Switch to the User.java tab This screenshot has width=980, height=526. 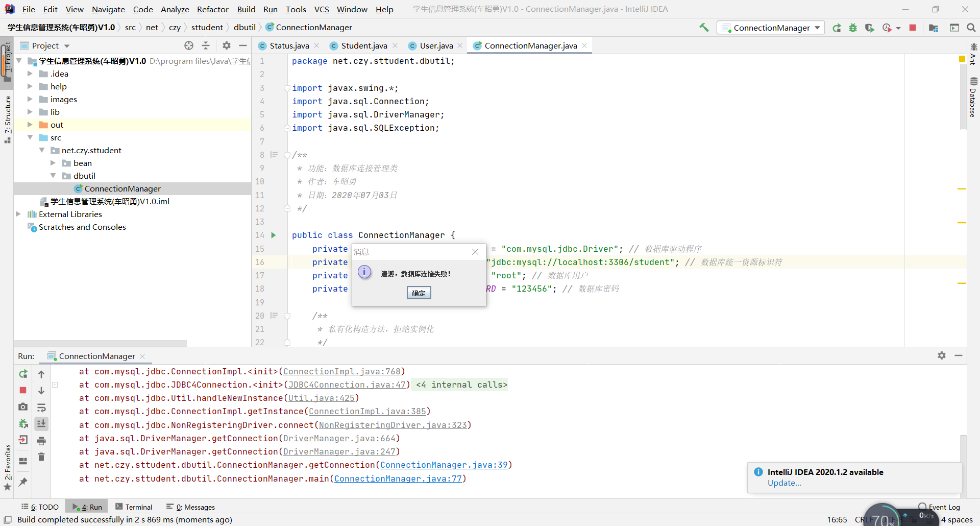click(436, 45)
